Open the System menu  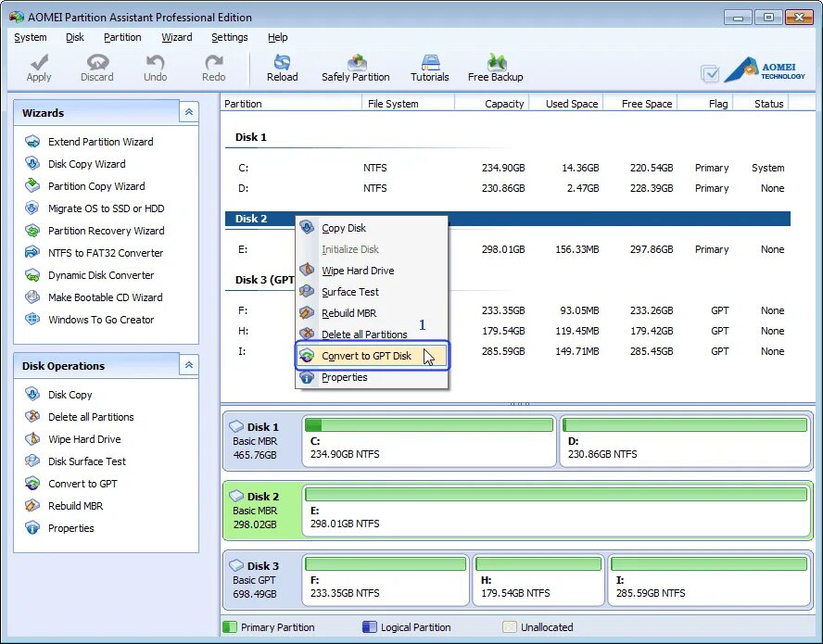click(x=31, y=37)
